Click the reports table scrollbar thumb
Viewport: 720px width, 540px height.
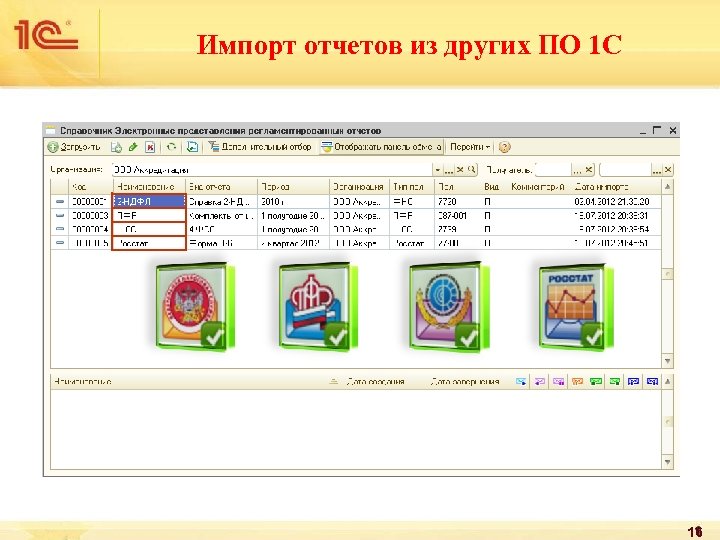click(668, 274)
